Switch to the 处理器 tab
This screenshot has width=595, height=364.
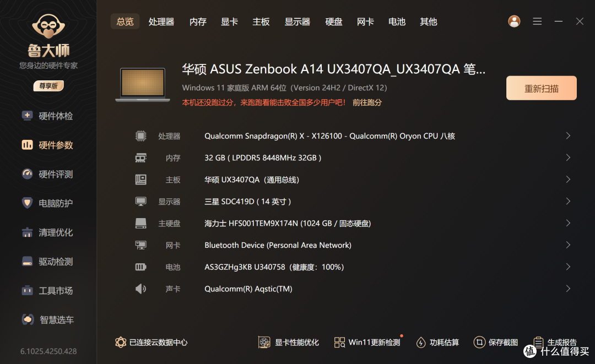pyautogui.click(x=161, y=21)
